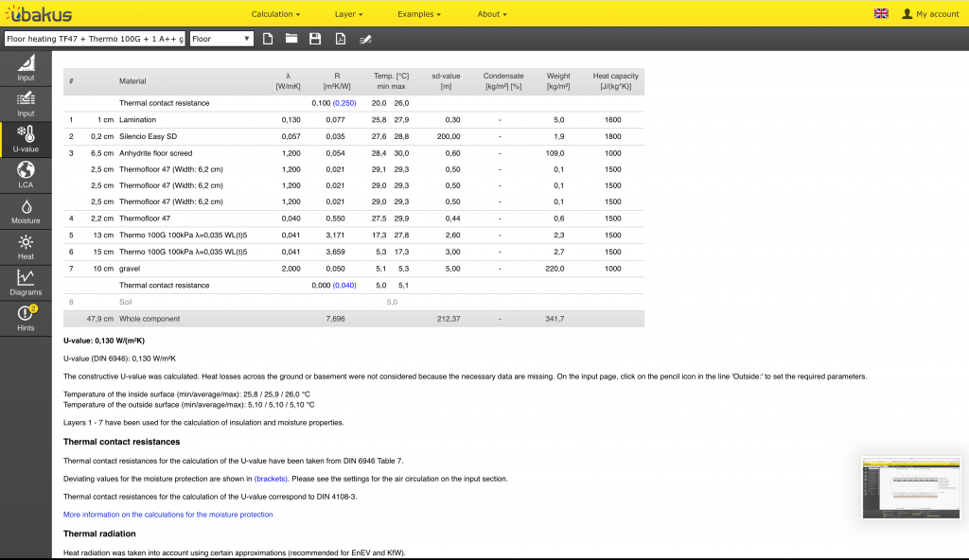
Task: Follow moisture protection calculations info link
Action: (x=167, y=515)
